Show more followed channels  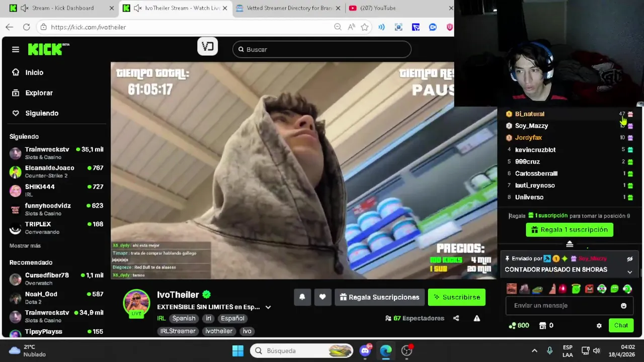[25, 246]
